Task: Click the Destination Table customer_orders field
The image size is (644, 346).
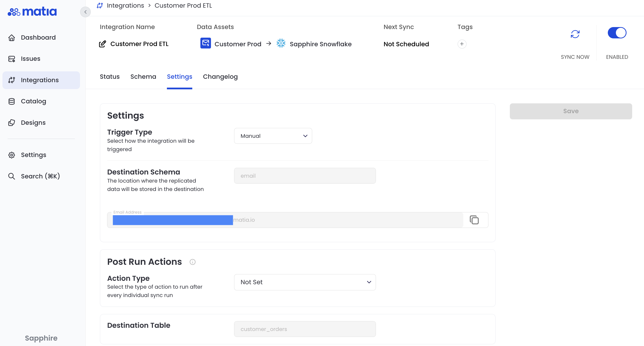Action: (x=305, y=329)
